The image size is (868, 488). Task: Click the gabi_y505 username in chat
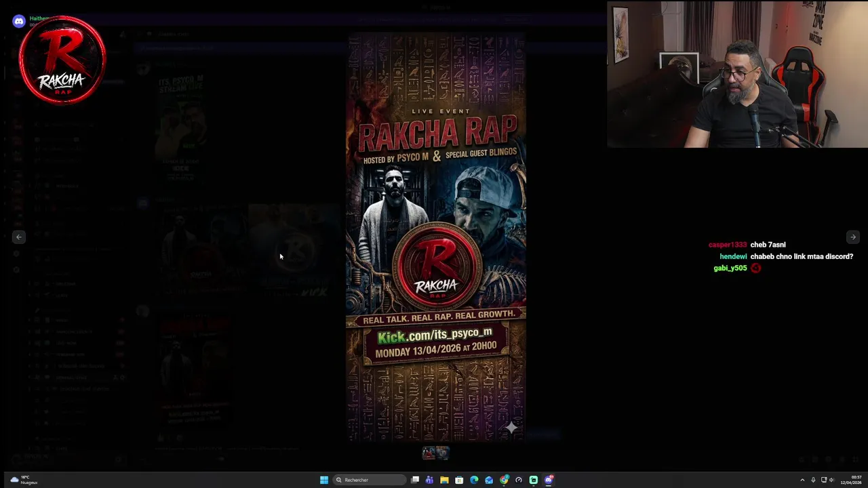tap(730, 268)
